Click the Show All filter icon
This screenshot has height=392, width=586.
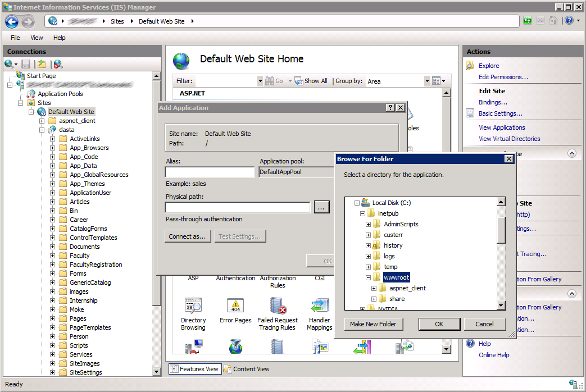(298, 81)
